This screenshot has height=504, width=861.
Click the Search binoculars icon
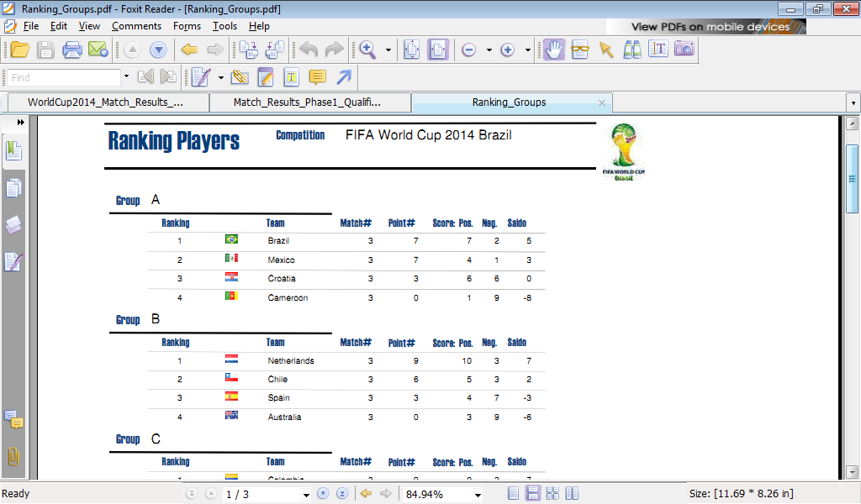click(x=632, y=50)
